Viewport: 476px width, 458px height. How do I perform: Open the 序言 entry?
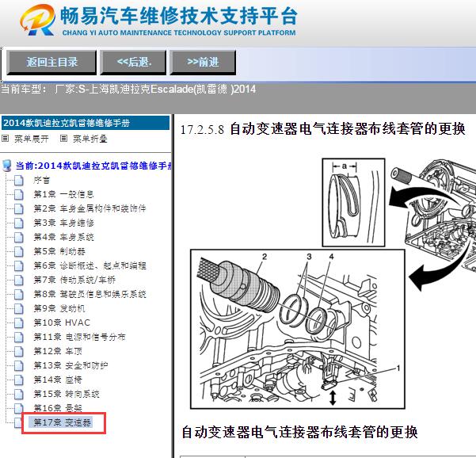tap(42, 180)
